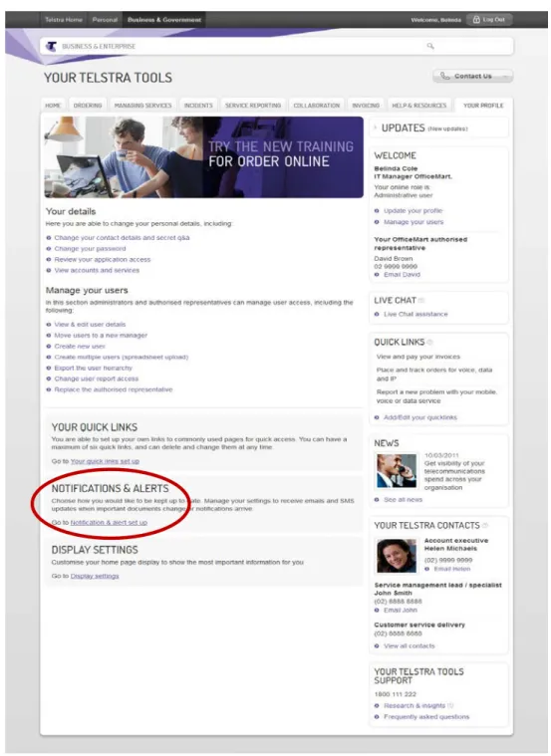The width and height of the screenshot is (551, 756).
Task: Open Change your contact details and secret q&a
Action: pos(122,238)
